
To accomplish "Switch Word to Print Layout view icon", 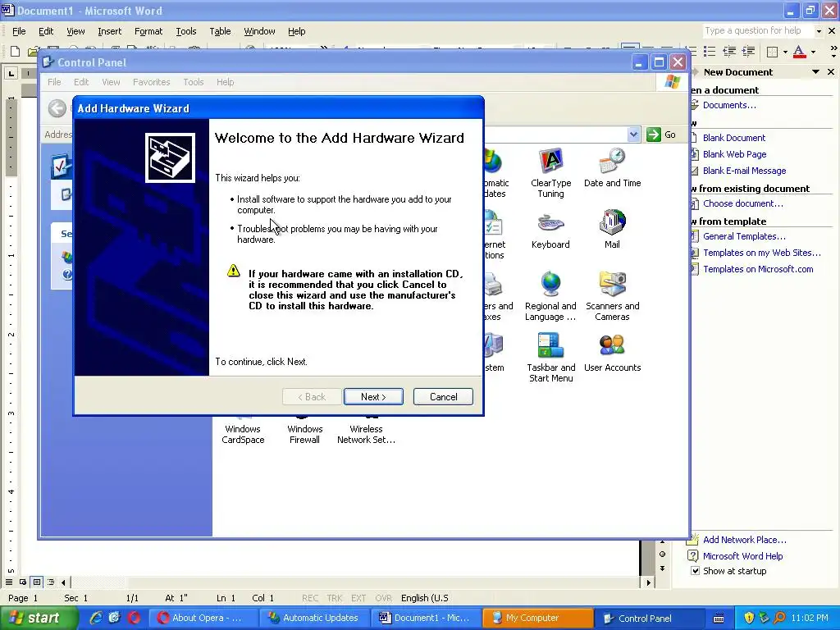I will [x=37, y=582].
